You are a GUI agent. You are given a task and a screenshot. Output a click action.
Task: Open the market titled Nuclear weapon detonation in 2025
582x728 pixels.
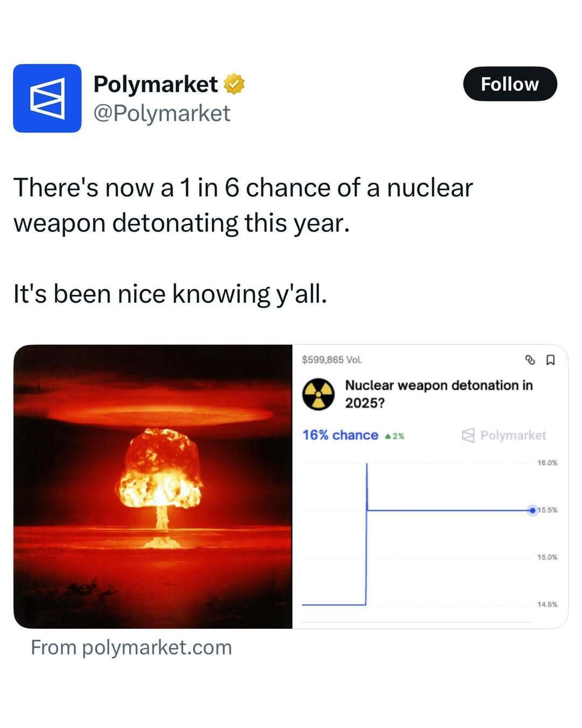(438, 393)
